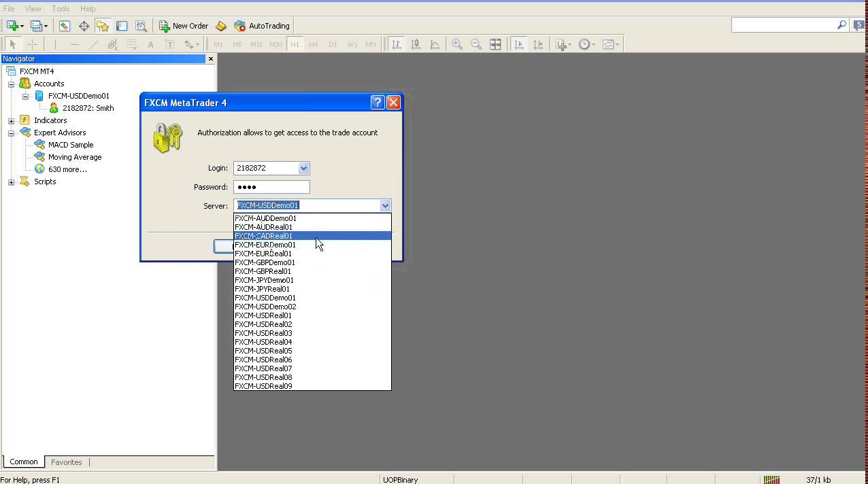This screenshot has width=868, height=484.
Task: Click the New Order button
Action: click(x=184, y=26)
